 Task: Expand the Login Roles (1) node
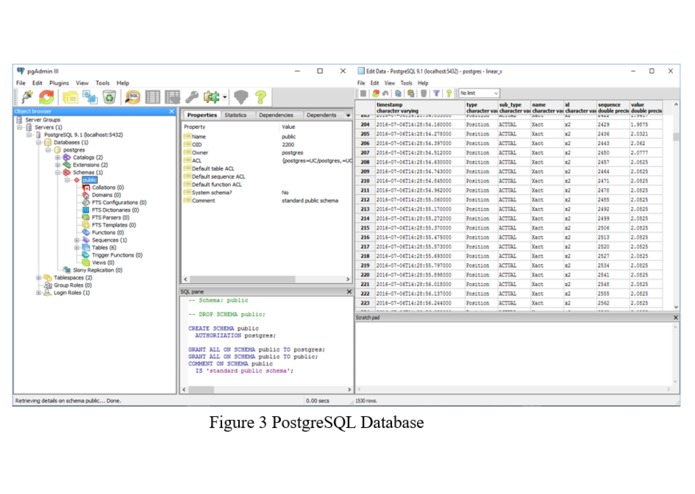point(39,293)
